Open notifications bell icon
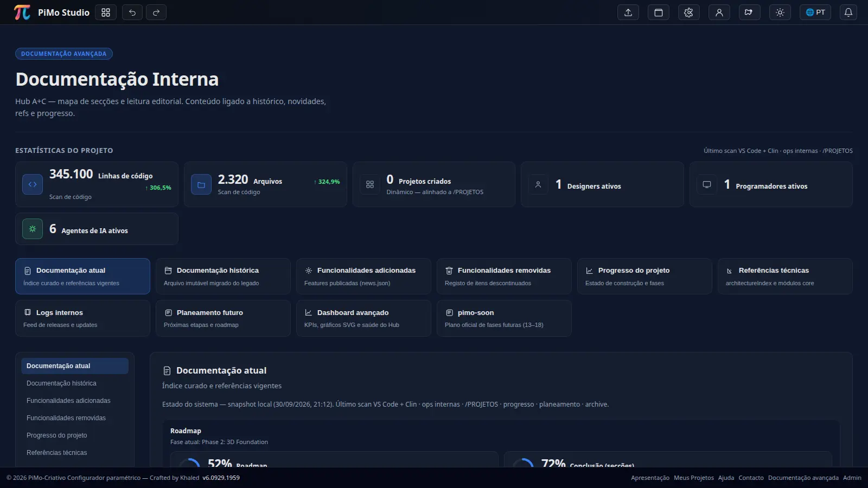Screen dimensions: 868x488 pos(848,12)
